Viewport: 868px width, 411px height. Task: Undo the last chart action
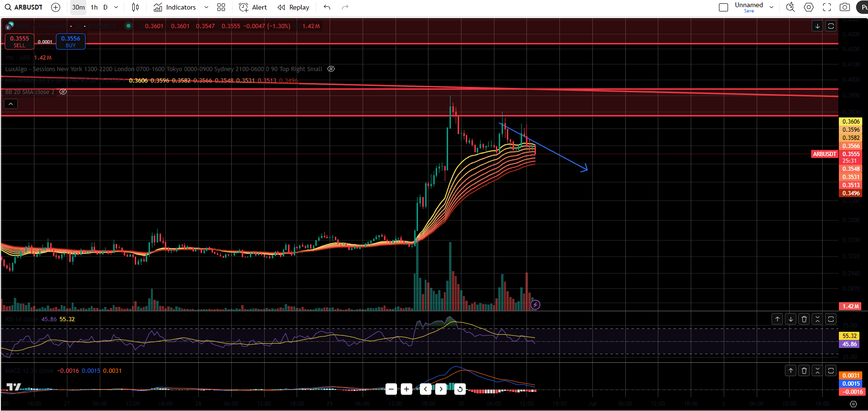tap(327, 7)
